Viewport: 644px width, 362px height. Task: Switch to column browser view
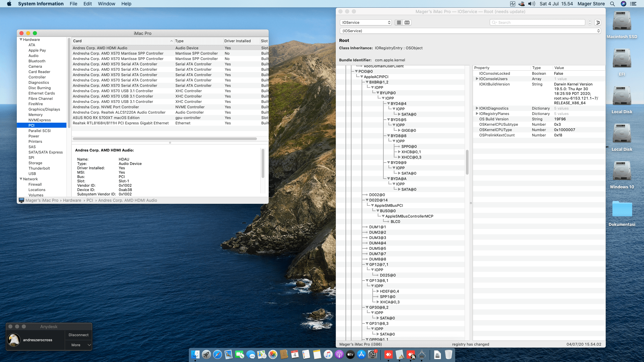pyautogui.click(x=407, y=22)
